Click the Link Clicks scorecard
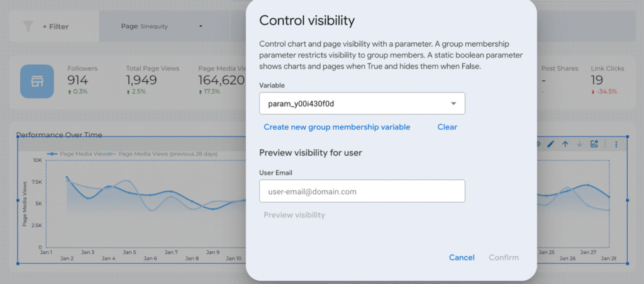The width and height of the screenshot is (644, 284). click(606, 80)
